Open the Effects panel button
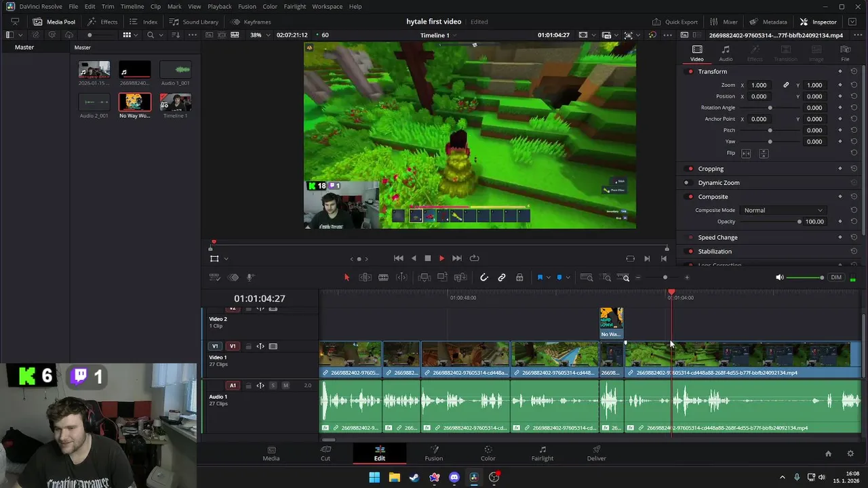 102,22
